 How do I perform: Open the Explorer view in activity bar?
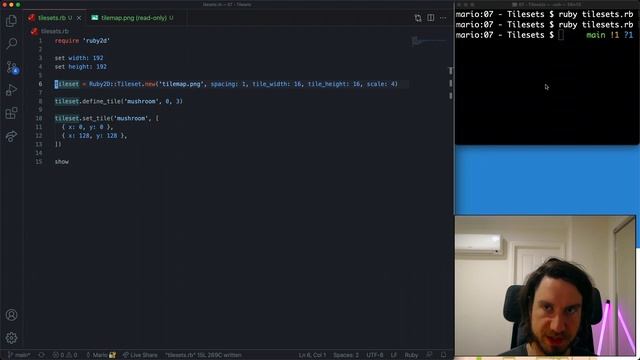pyautogui.click(x=11, y=20)
